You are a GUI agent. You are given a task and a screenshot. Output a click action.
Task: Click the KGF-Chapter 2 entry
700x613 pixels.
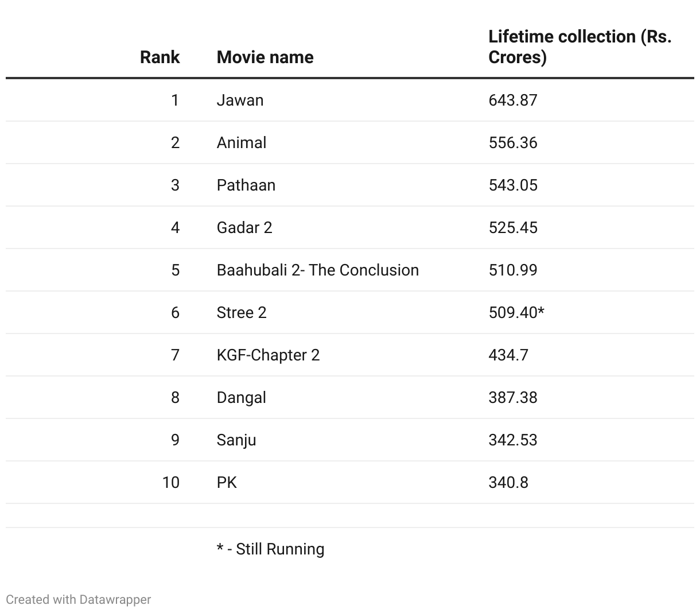pos(268,355)
